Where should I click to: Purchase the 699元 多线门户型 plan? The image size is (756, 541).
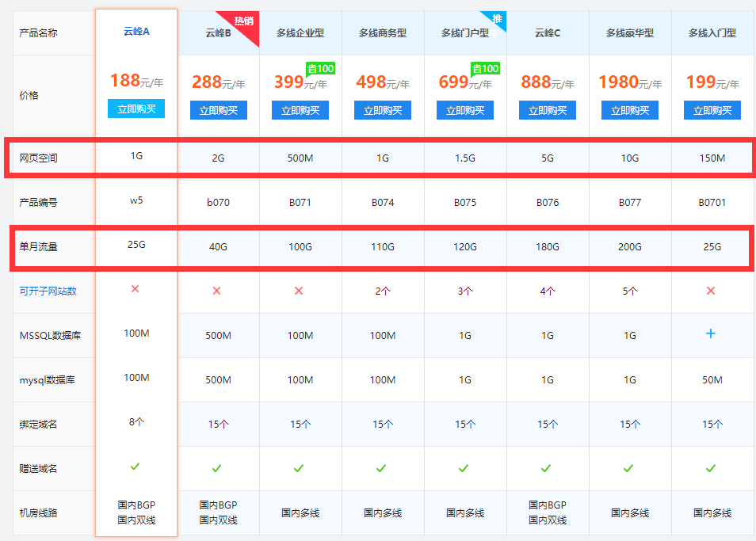click(465, 110)
